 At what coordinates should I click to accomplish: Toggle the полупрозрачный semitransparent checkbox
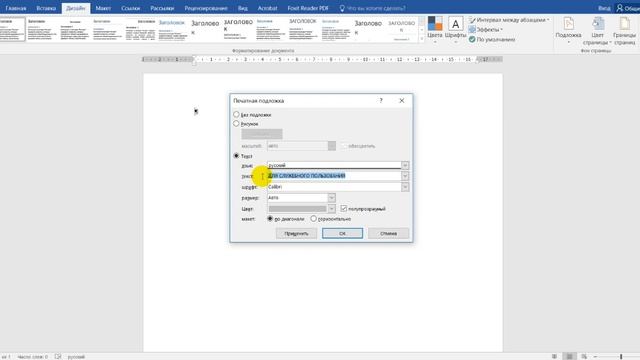[344, 209]
